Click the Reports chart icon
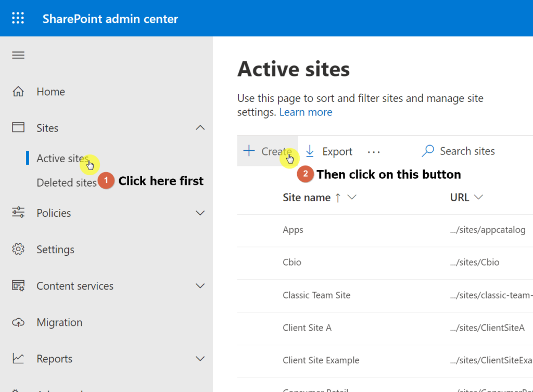This screenshot has height=392, width=533. click(x=18, y=358)
